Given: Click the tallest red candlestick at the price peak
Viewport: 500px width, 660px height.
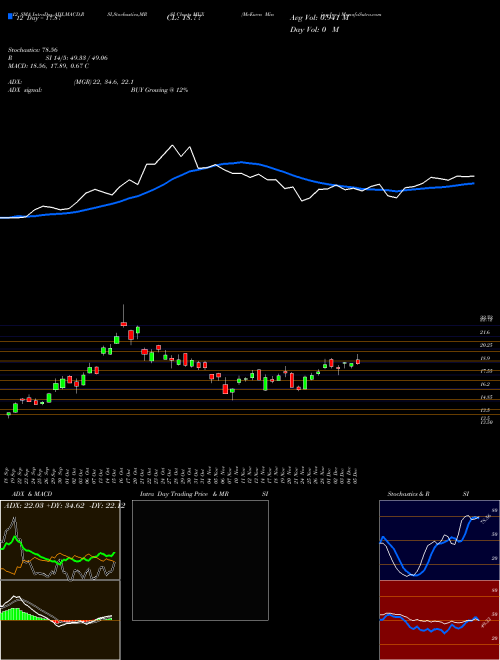Looking at the screenshot, I should (124, 324).
